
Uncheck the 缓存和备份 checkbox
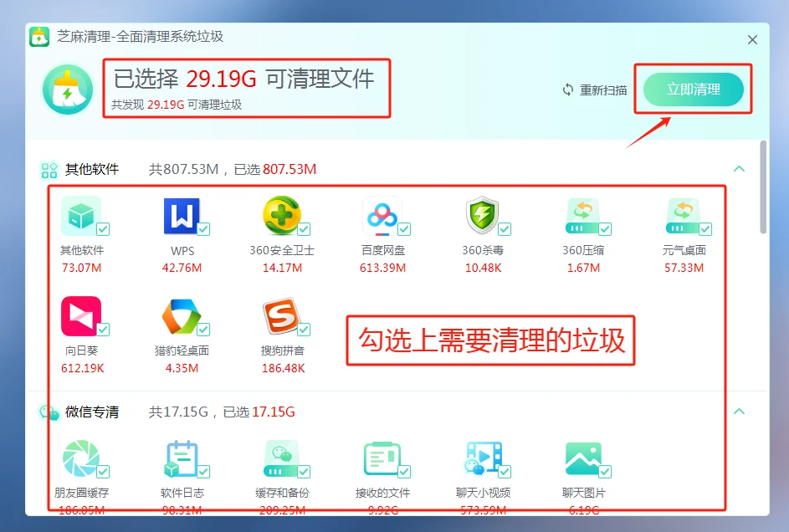(304, 472)
